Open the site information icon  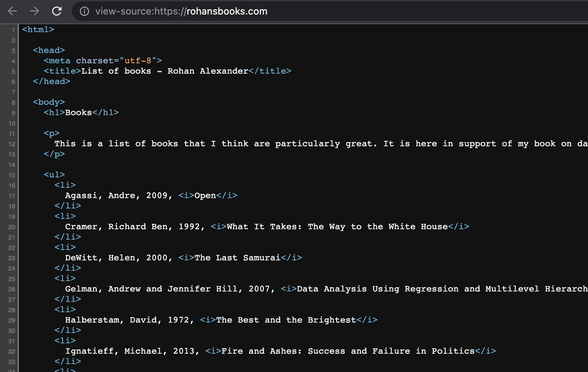point(84,11)
